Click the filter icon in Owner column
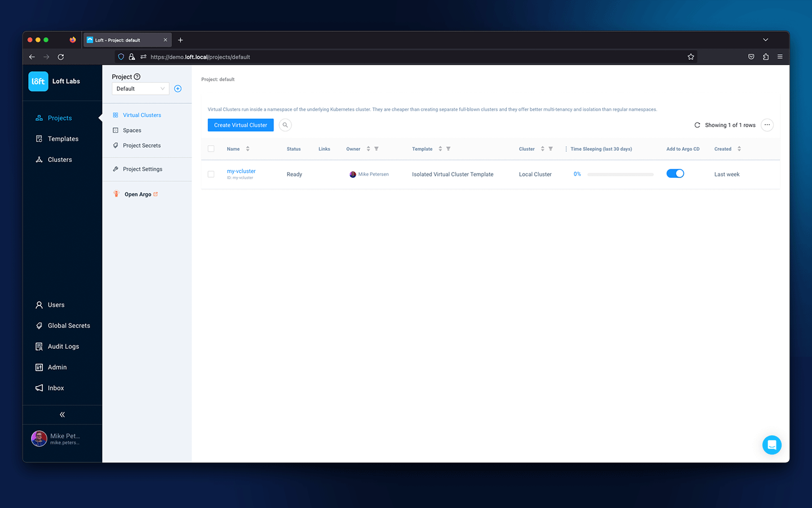This screenshot has width=812, height=508. pyautogui.click(x=377, y=149)
